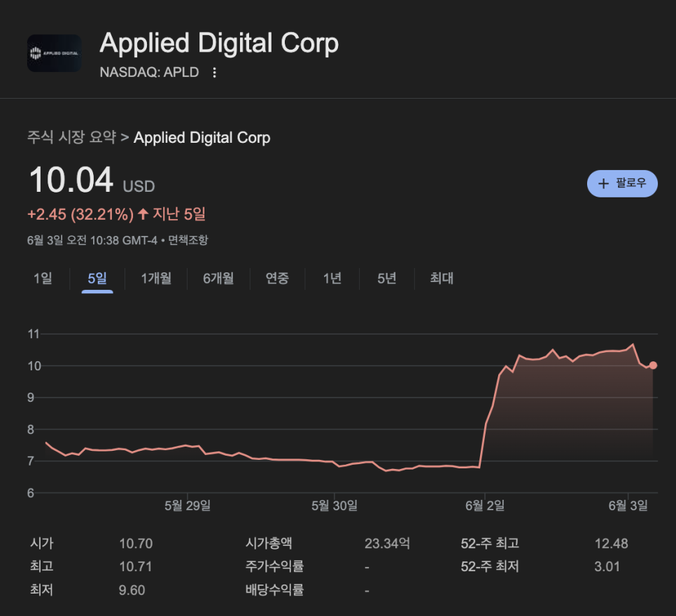Select the 5일 time range tab
This screenshot has width=676, height=616.
pos(97,278)
